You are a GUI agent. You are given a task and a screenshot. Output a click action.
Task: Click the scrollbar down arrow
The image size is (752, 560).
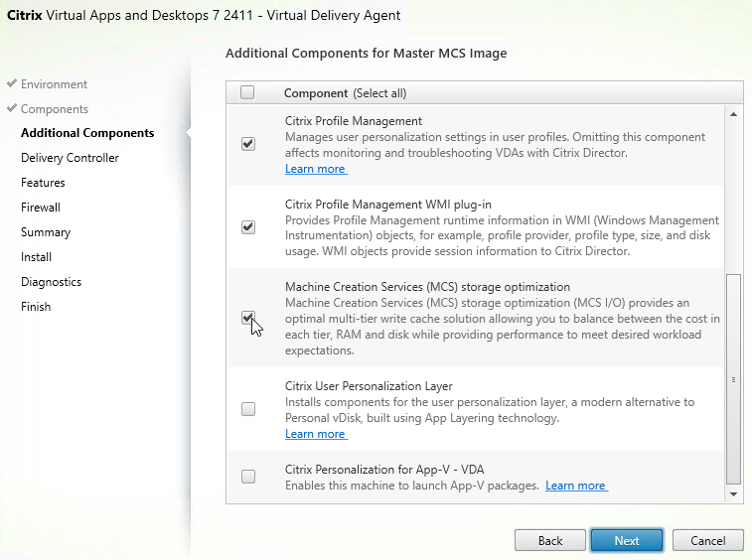[x=733, y=494]
